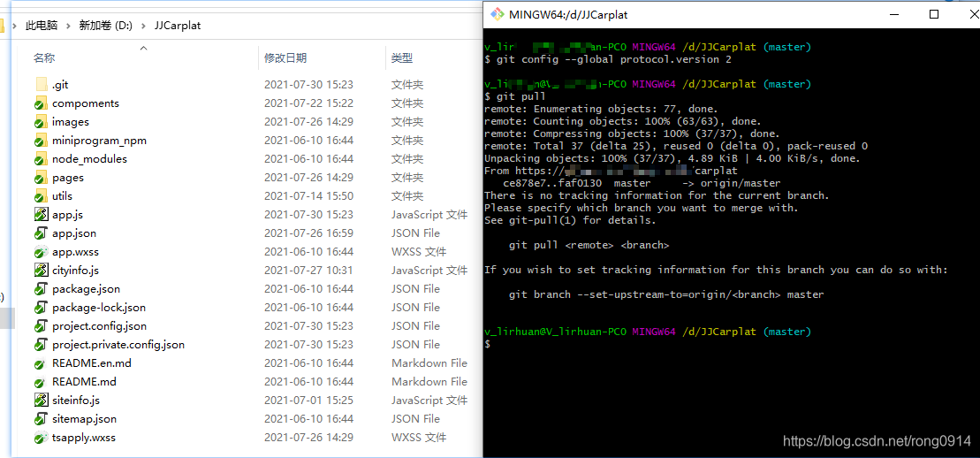
Task: Select the images folder icon
Action: coord(42,122)
